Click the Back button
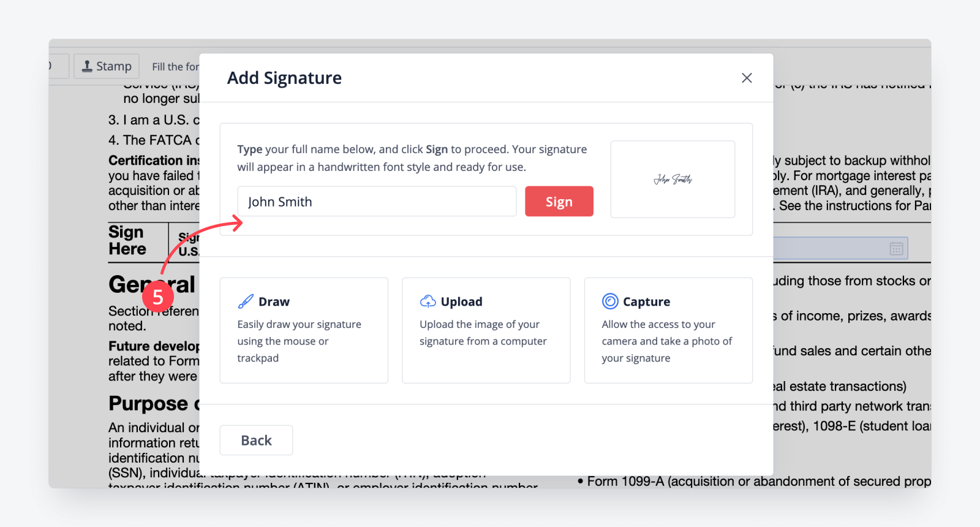Screen dimensions: 980x527 [256, 439]
